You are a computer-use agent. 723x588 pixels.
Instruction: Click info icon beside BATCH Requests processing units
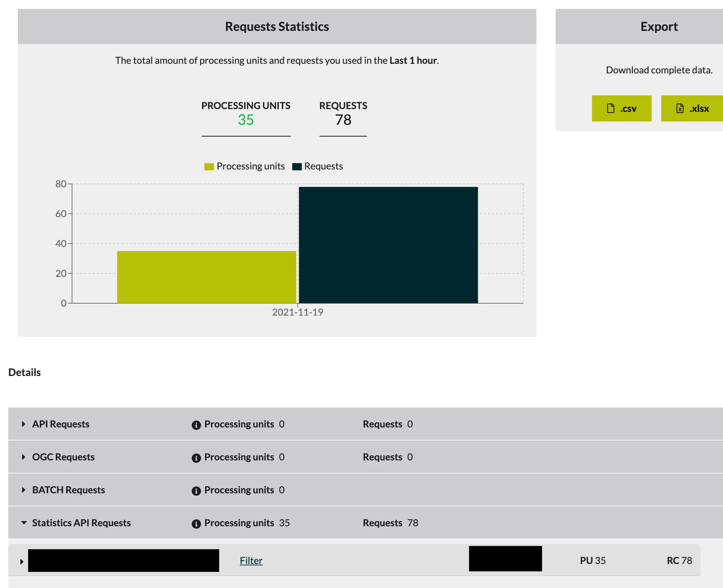click(196, 491)
